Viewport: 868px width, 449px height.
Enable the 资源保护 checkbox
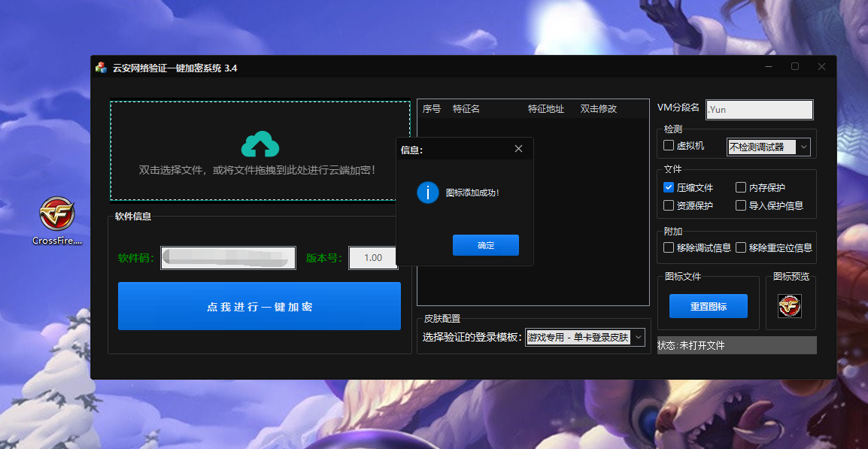[x=668, y=205]
